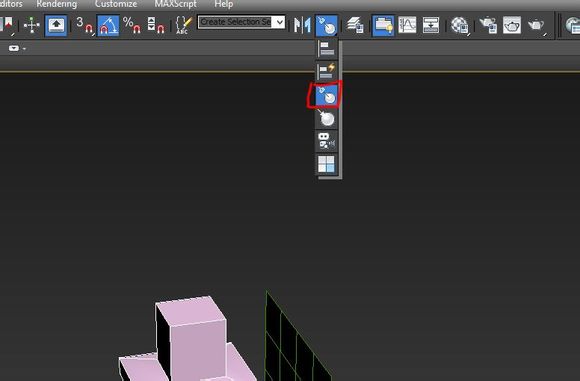Open Edit Named Selection Sets (ABC icon)
The width and height of the screenshot is (580, 381).
click(183, 25)
